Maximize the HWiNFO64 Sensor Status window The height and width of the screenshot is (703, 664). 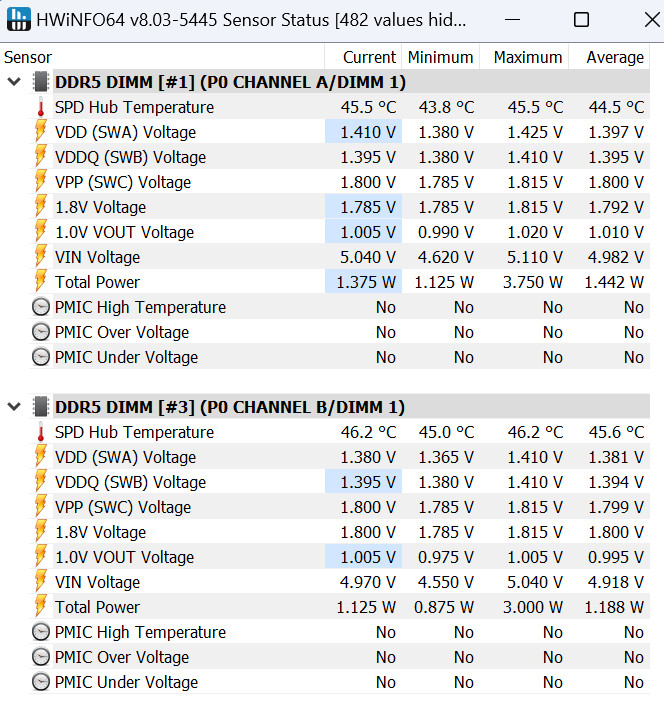(x=582, y=20)
